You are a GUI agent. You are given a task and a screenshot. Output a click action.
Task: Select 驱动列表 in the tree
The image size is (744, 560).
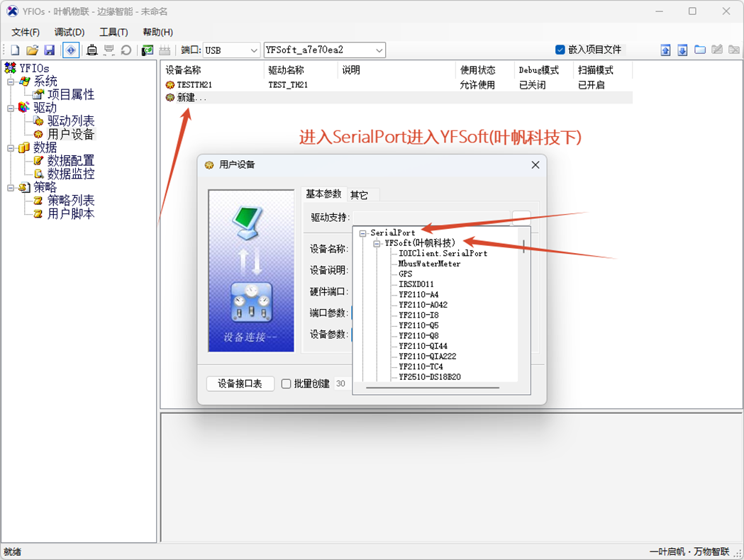pos(71,121)
